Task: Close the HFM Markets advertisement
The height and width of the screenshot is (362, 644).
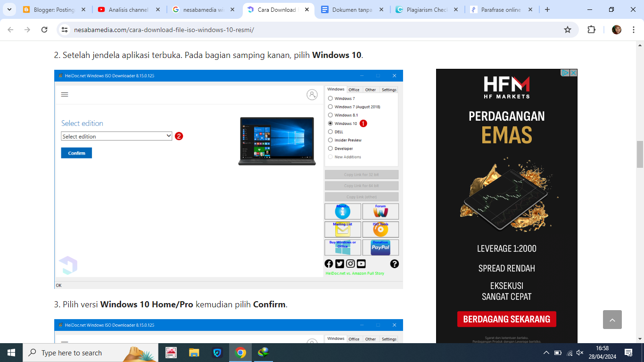Action: click(573, 73)
